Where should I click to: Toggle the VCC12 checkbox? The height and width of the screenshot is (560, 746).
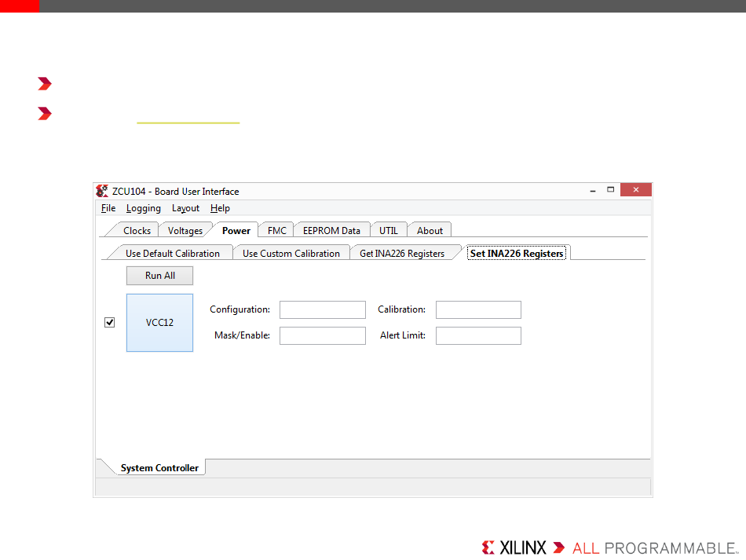(x=109, y=323)
